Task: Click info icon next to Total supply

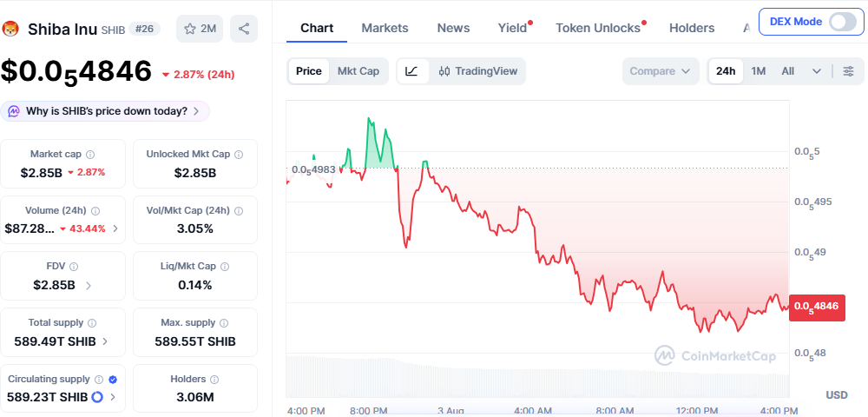Action: (92, 323)
